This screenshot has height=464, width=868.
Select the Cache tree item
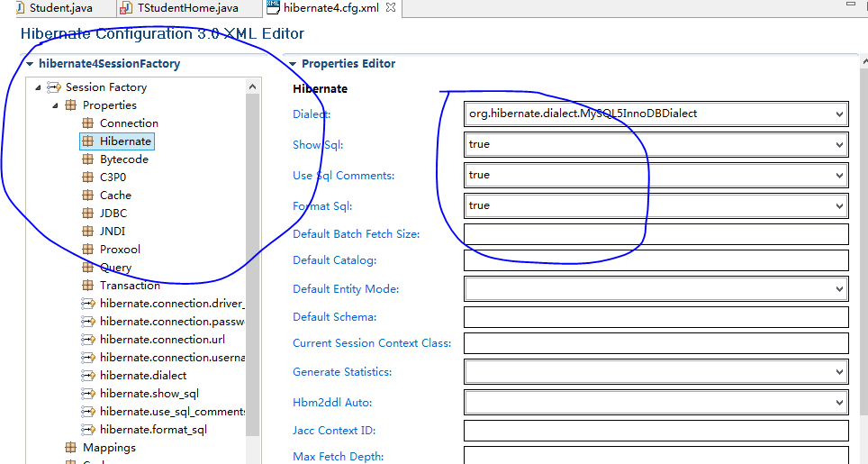tap(115, 195)
